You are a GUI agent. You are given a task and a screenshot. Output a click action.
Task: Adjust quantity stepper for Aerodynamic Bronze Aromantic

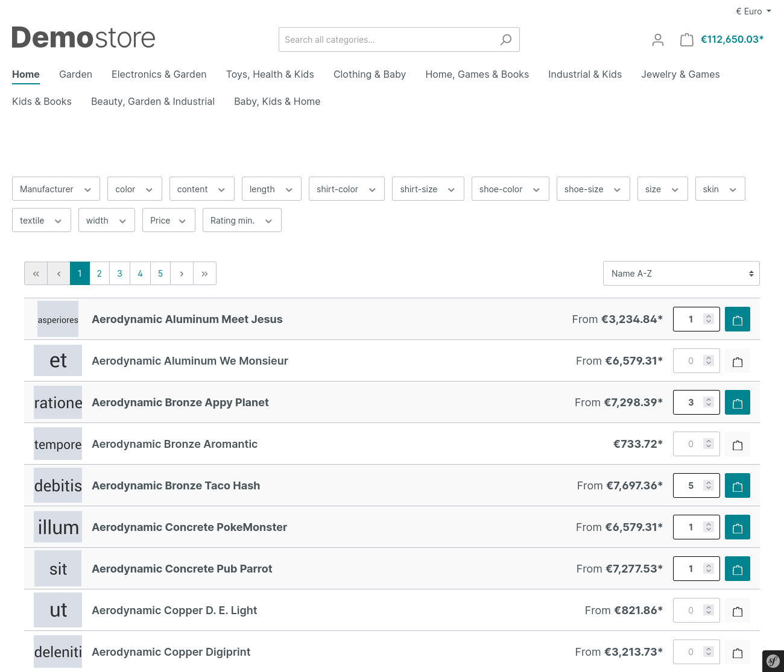(x=709, y=444)
